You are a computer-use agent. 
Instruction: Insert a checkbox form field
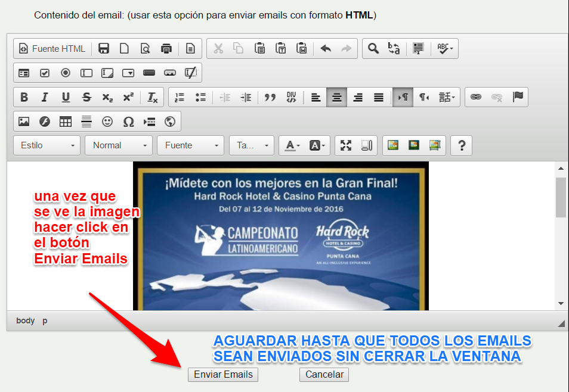[x=45, y=73]
